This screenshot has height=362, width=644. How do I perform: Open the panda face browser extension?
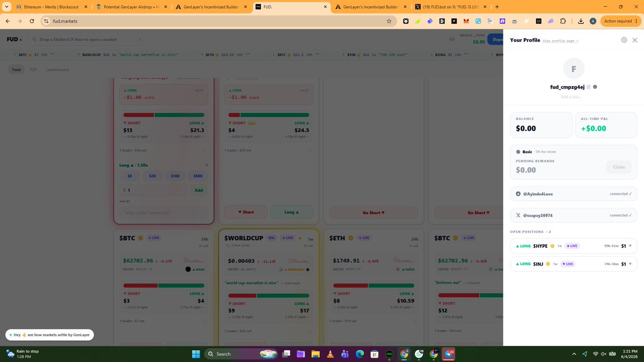pyautogui.click(x=406, y=21)
